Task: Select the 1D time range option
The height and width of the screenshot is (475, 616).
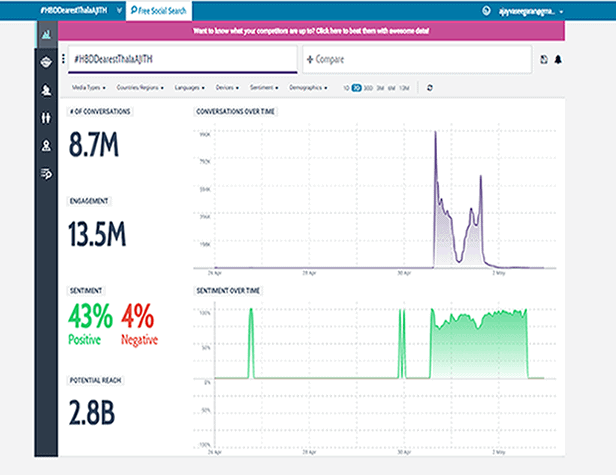Action: pyautogui.click(x=347, y=88)
